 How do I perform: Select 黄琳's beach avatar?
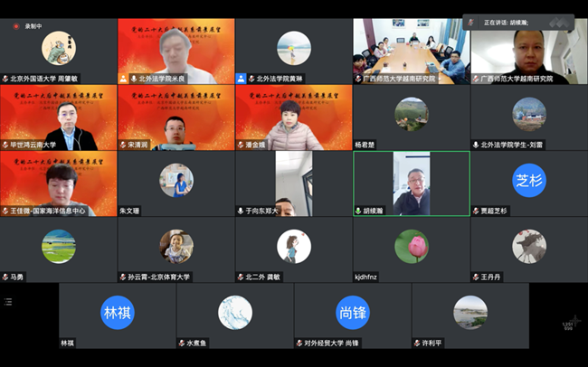click(x=294, y=48)
